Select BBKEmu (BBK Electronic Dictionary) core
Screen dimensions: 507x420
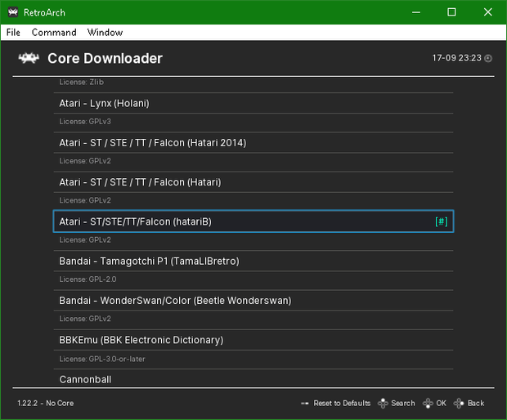pos(253,340)
